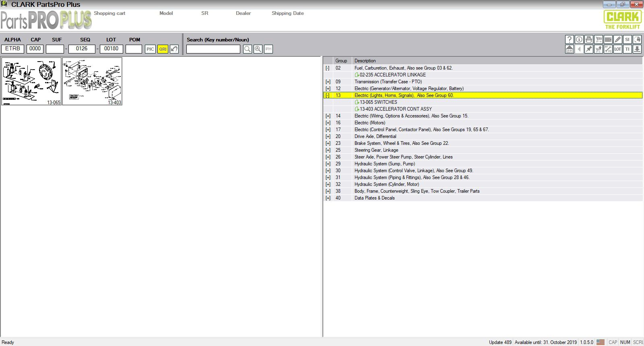Expand group 26 Steer Axle
This screenshot has height=346, width=644.
click(328, 157)
